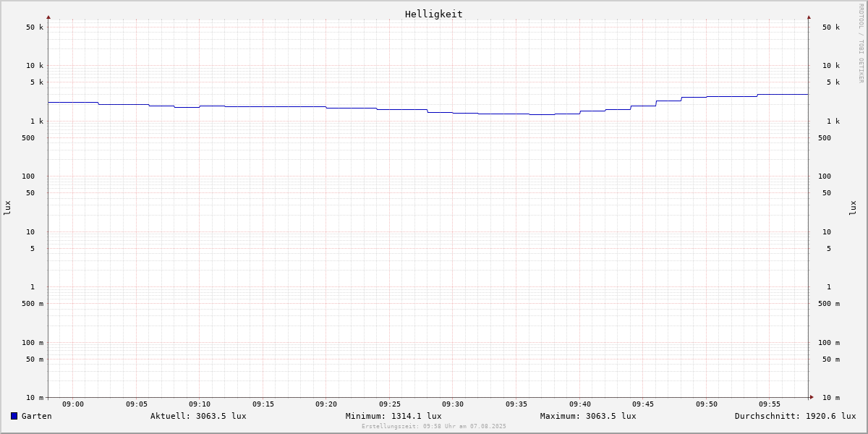
Task: Click the blue Garten legend color box
Action: point(14,416)
